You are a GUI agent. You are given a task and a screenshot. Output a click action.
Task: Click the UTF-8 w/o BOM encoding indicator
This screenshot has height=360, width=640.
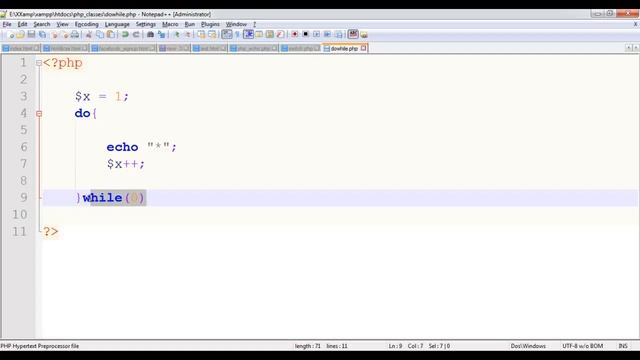coord(582,346)
